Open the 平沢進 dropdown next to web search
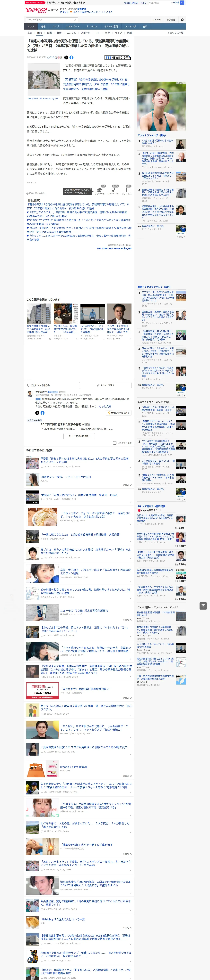210x980 pixels. click(x=175, y=3)
